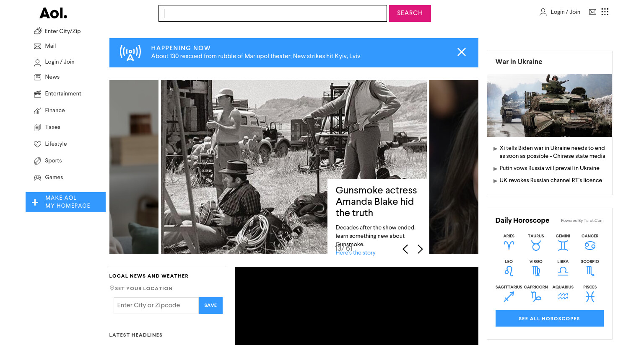Select the Scorpio horoscope sign

(590, 268)
